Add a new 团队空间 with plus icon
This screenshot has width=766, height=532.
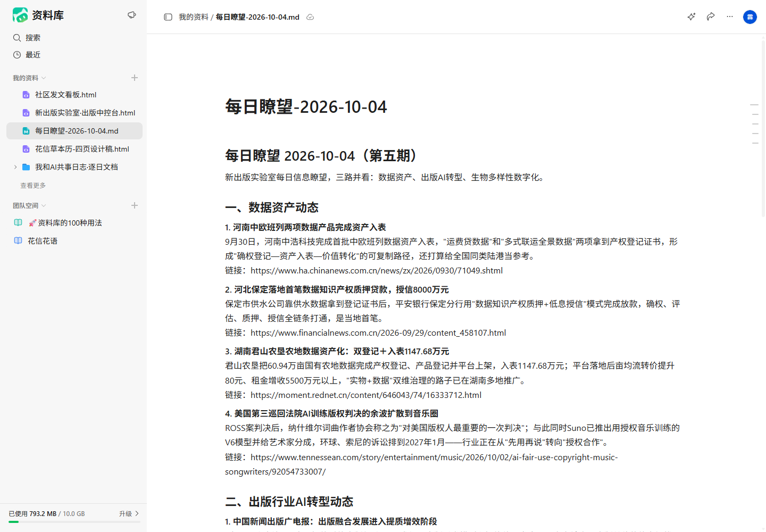tap(135, 205)
